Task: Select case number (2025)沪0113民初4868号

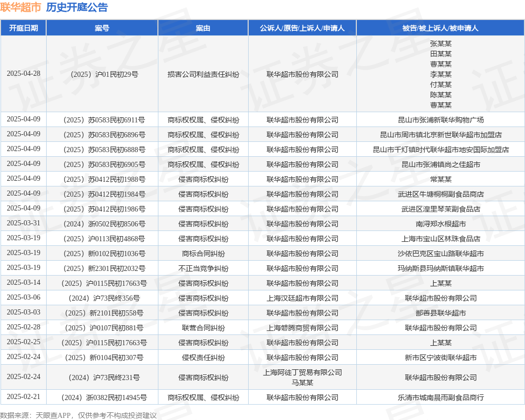Action: (105, 239)
